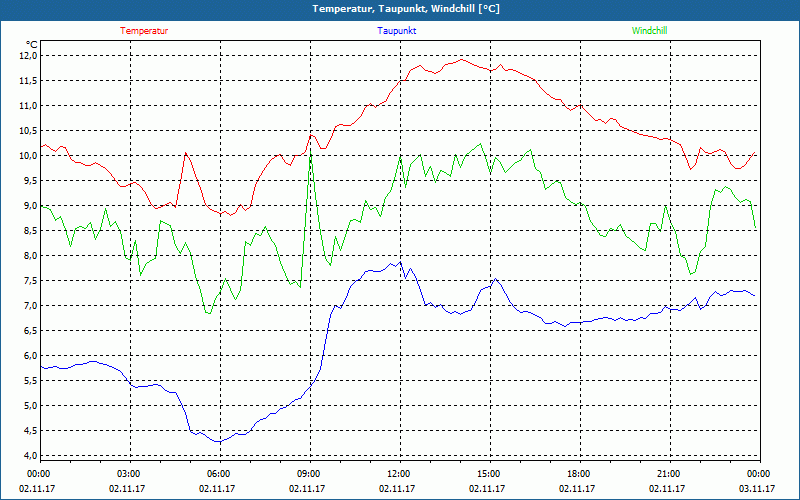
Task: Click the 5,0 y-axis value
Action: [x=31, y=406]
